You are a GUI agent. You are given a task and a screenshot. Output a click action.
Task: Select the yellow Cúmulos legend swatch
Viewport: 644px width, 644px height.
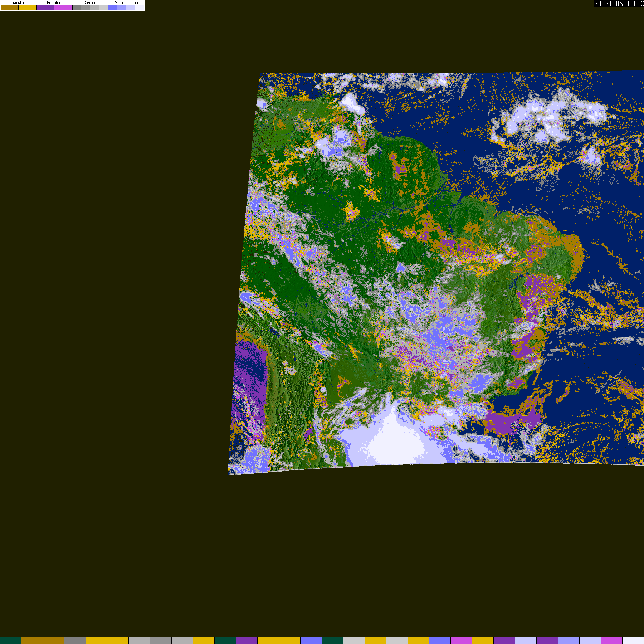click(28, 8)
